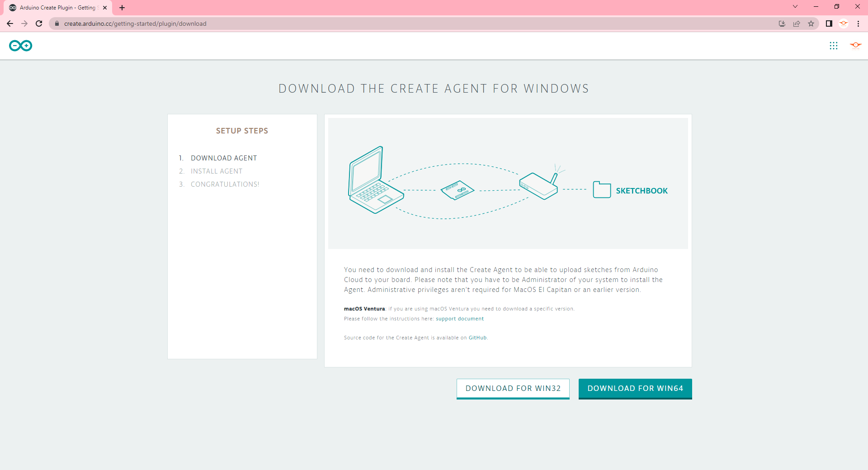The width and height of the screenshot is (868, 470).
Task: Click the Download the Create Agent heading
Action: click(434, 89)
